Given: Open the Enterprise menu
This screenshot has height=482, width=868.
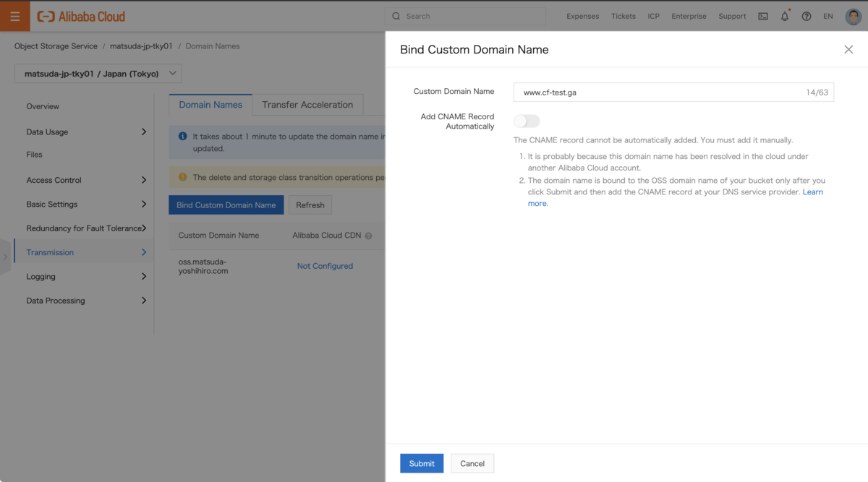Looking at the screenshot, I should [x=689, y=16].
